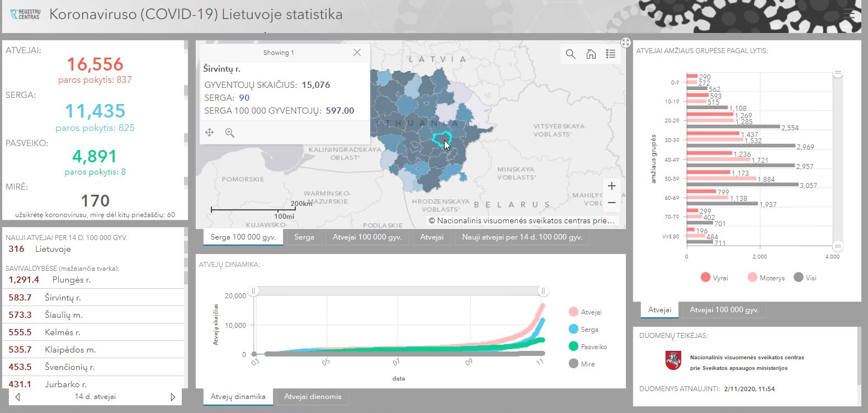Switch map to Atvejai 100 000 gyv. tab
868x413 pixels.
tap(367, 237)
